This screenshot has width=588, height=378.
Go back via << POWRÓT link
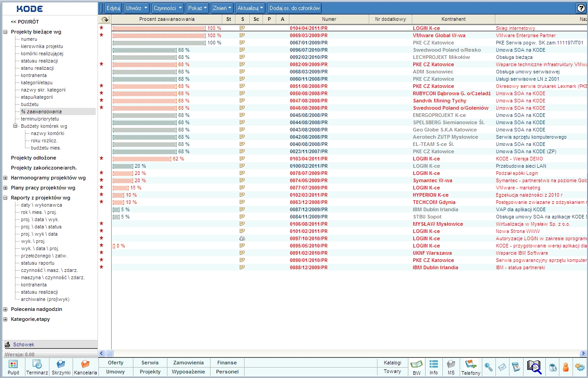coord(25,22)
